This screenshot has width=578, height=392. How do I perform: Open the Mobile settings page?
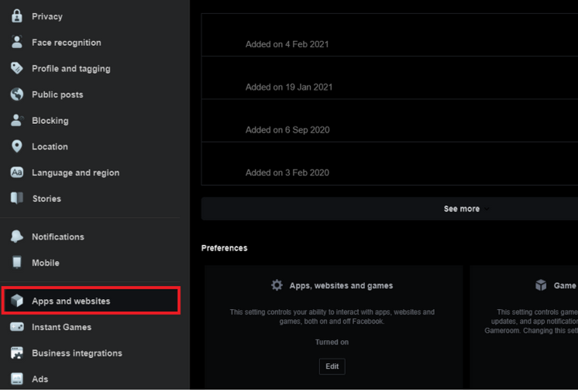tap(45, 263)
